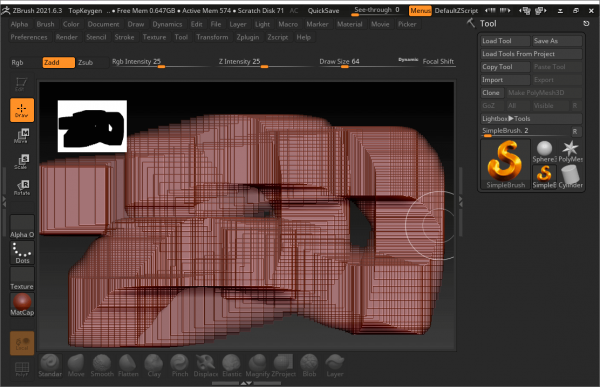Click Load Tool button

(x=505, y=41)
